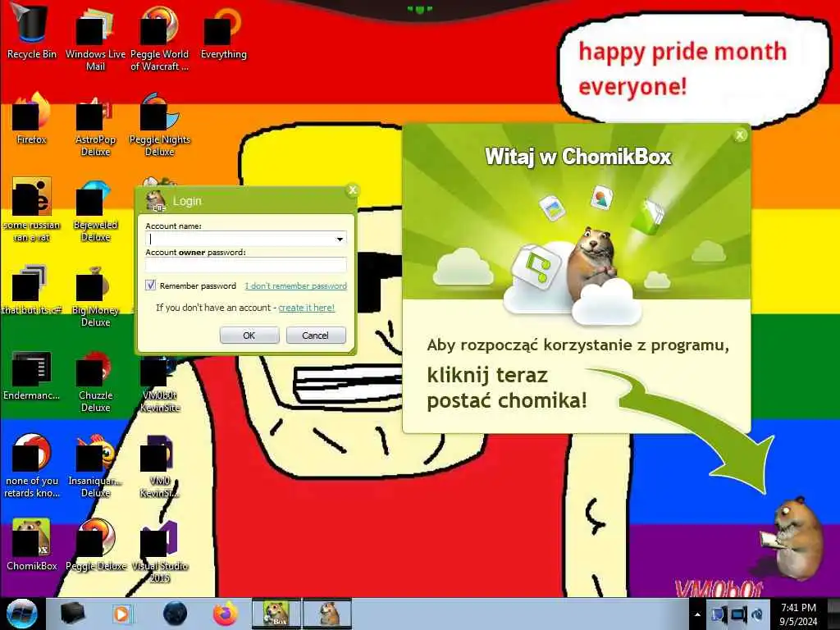840x630 pixels.
Task: Select Big Money Deluxe desktop icon
Action: coord(95,295)
